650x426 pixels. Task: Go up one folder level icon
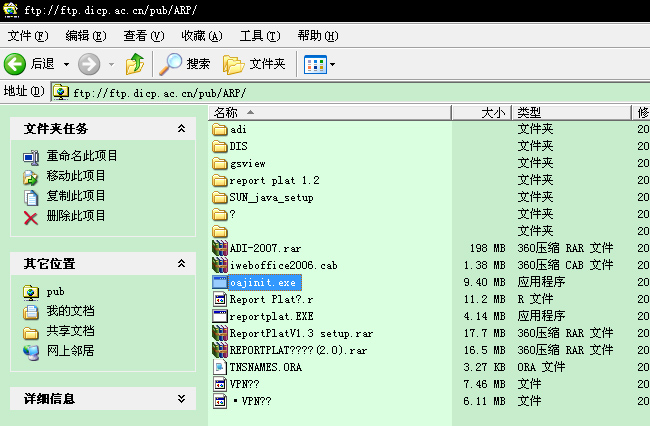pyautogui.click(x=135, y=64)
